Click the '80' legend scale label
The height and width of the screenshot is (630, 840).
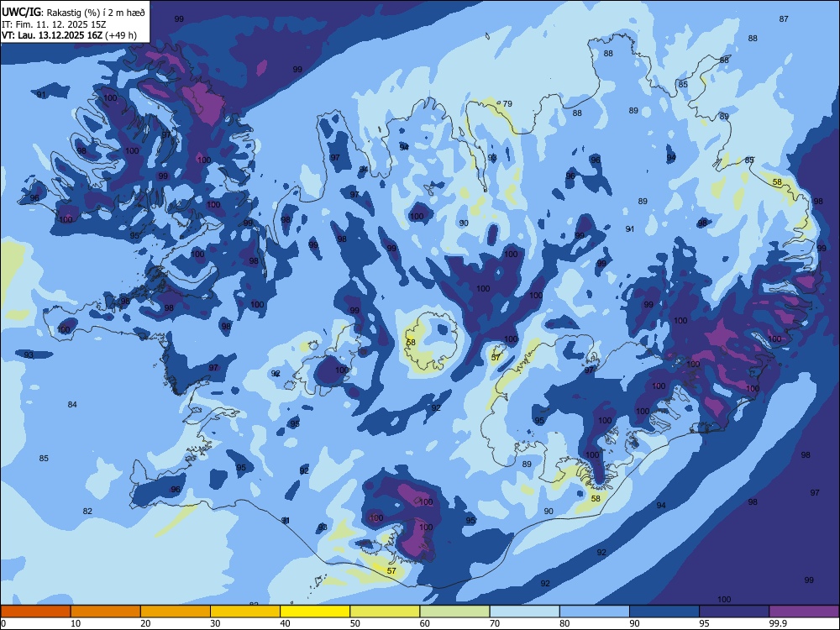(564, 623)
